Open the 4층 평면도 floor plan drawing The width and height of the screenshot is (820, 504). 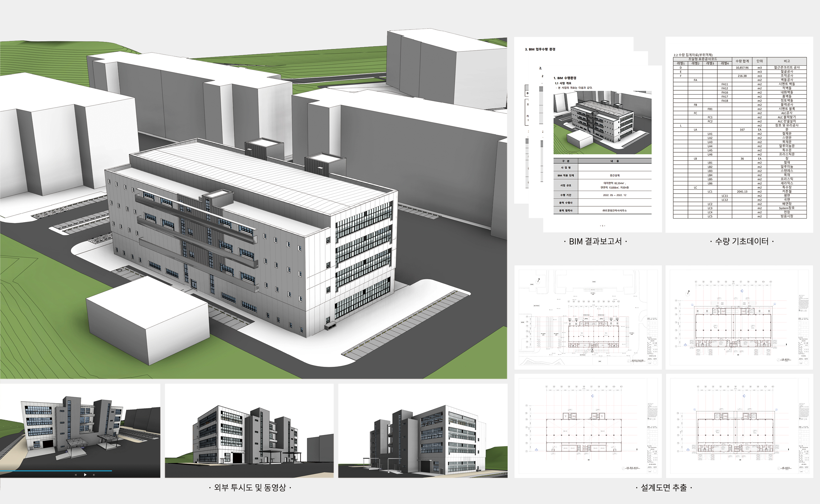pos(739,426)
